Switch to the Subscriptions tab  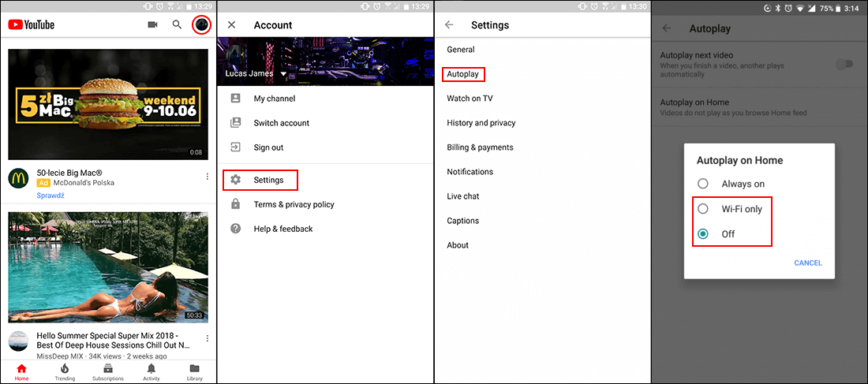[x=108, y=372]
